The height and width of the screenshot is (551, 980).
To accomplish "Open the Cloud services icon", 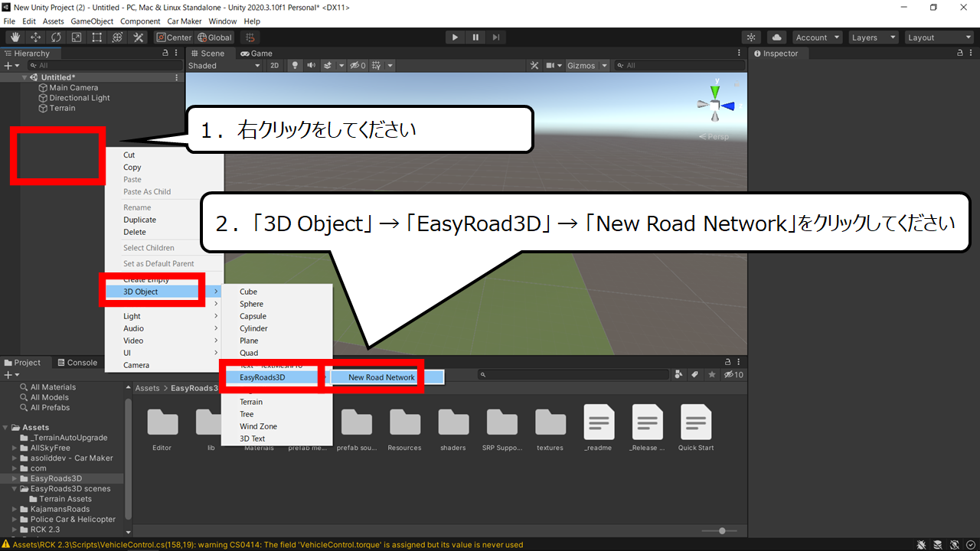I will pyautogui.click(x=776, y=37).
